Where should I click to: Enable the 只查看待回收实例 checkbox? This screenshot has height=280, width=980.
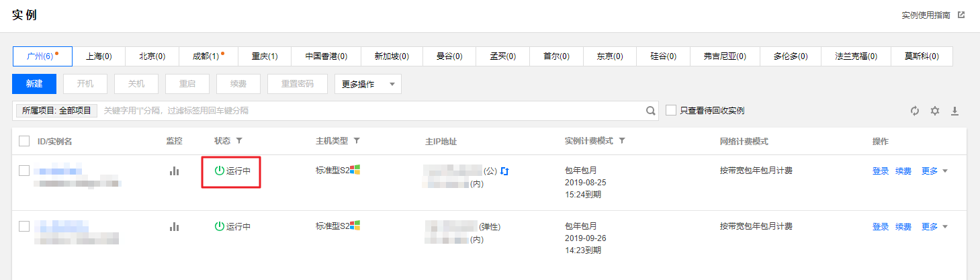coord(671,110)
